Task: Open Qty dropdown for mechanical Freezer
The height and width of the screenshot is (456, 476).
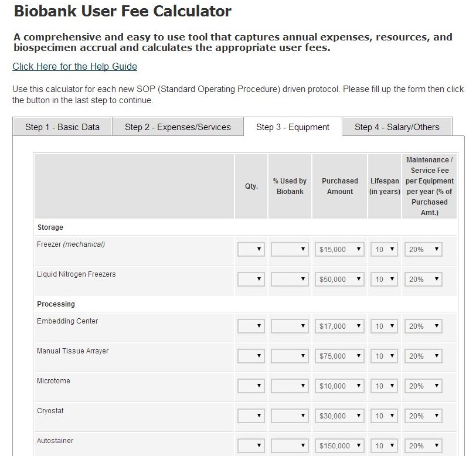Action: click(251, 250)
